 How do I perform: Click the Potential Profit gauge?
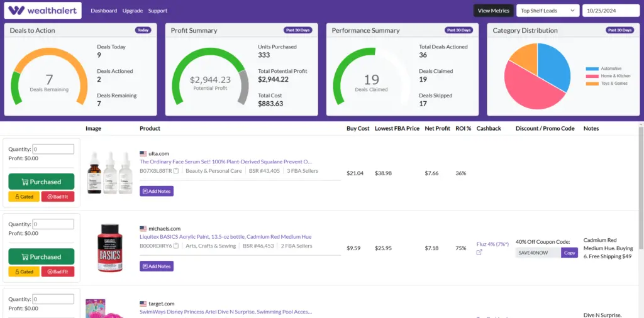(x=210, y=76)
